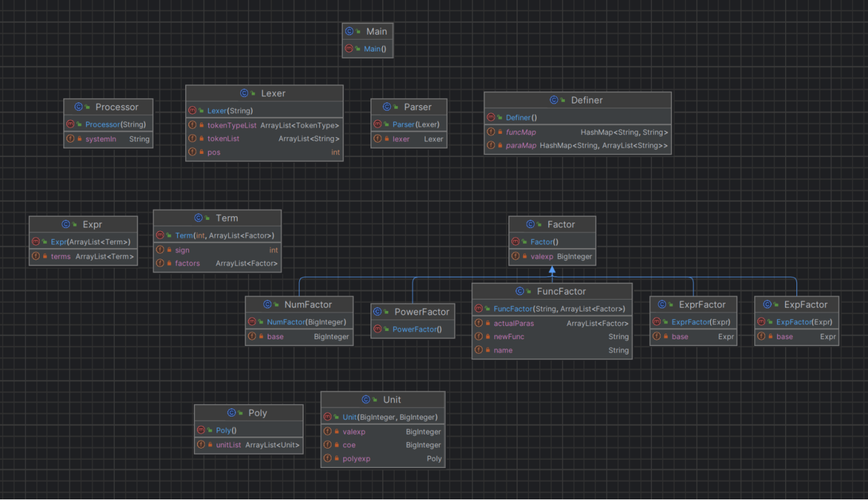Click the method icon before Definer()
The height and width of the screenshot is (500, 868).
491,117
